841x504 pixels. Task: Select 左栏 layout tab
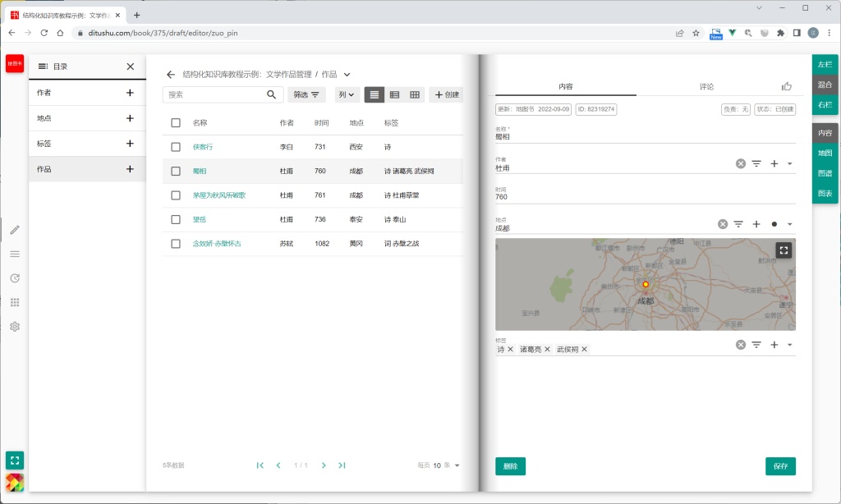coord(825,64)
